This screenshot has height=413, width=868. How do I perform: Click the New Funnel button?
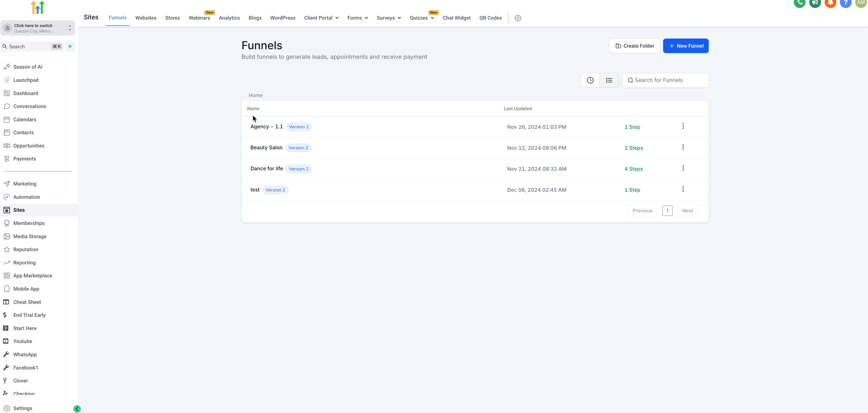point(685,46)
